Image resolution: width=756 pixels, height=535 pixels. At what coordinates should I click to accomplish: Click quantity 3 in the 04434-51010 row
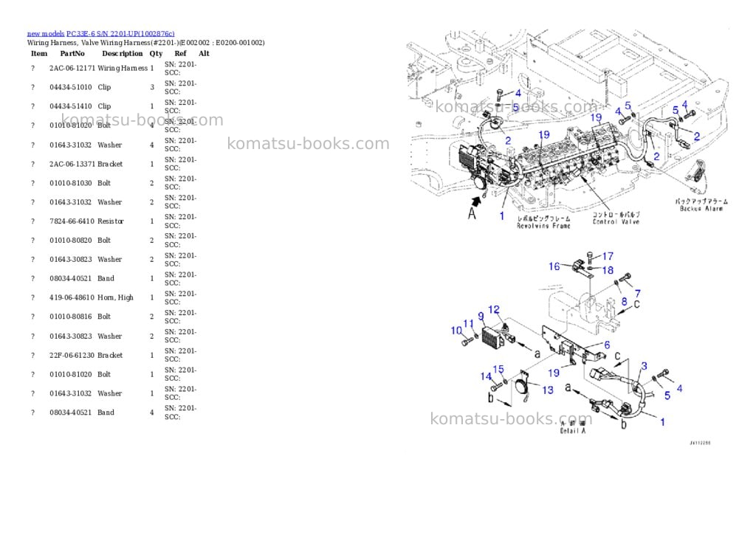(152, 87)
